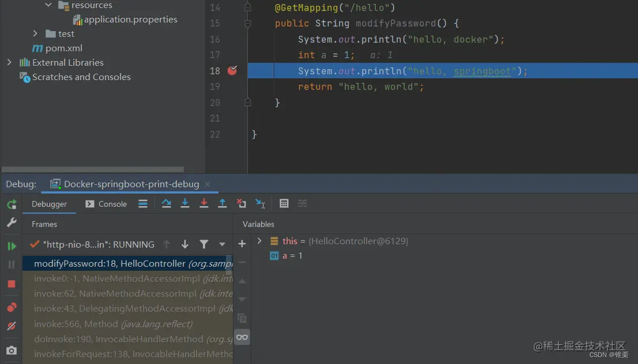Image resolution: width=638 pixels, height=364 pixels.
Task: Select invokeForRequest:138 frame
Action: 127,354
